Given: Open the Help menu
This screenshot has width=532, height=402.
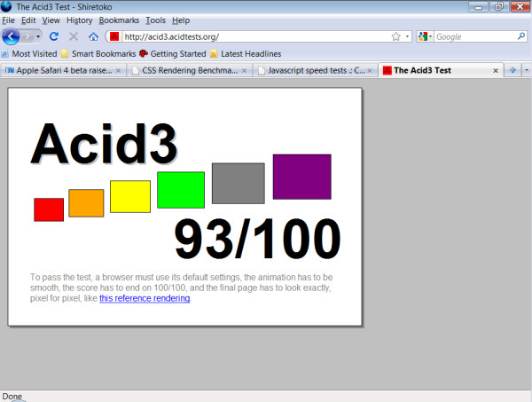Looking at the screenshot, I should 181,20.
